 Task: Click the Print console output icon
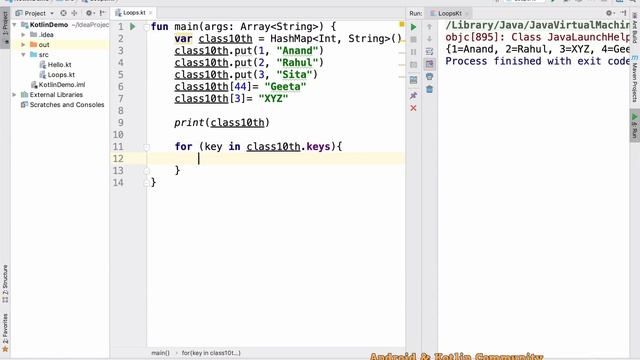(429, 77)
